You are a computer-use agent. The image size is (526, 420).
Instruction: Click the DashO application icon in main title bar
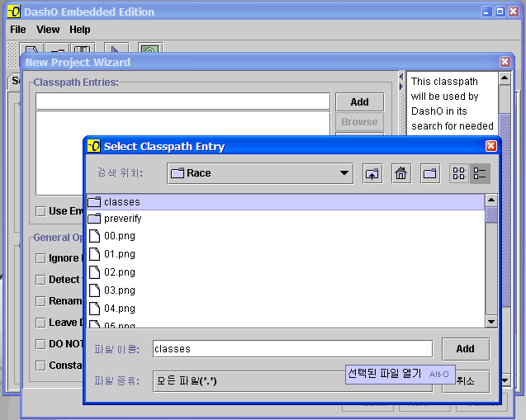(14, 12)
